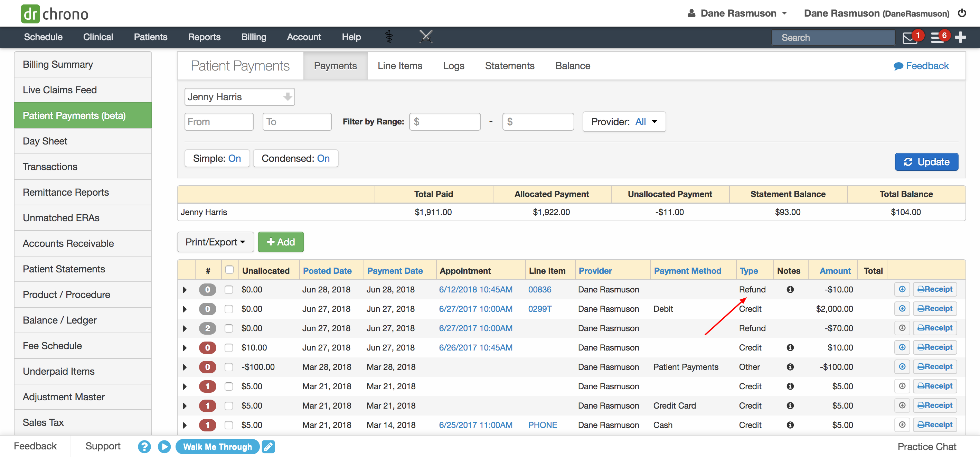The image size is (980, 457).
Task: Toggle the select-all checkbox in table header
Action: [229, 270]
